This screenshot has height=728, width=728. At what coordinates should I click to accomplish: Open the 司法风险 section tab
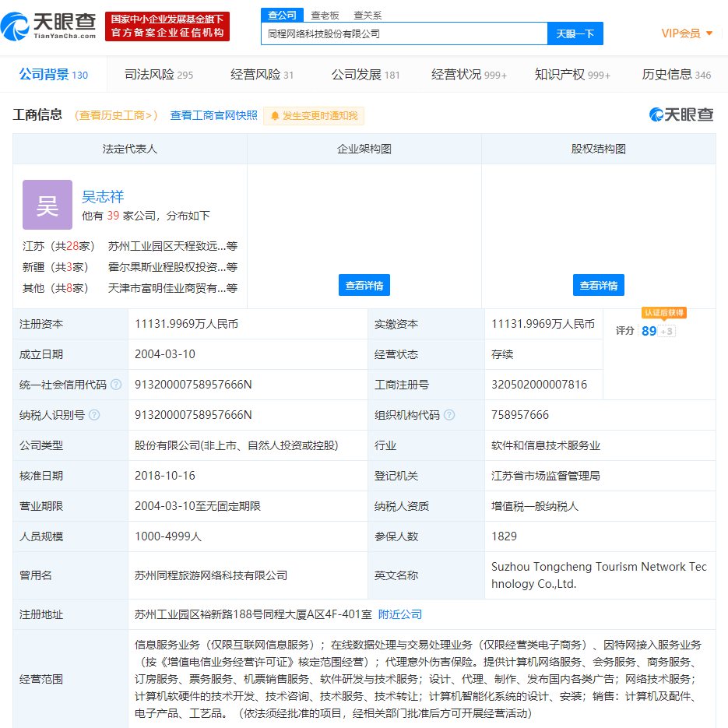point(159,75)
